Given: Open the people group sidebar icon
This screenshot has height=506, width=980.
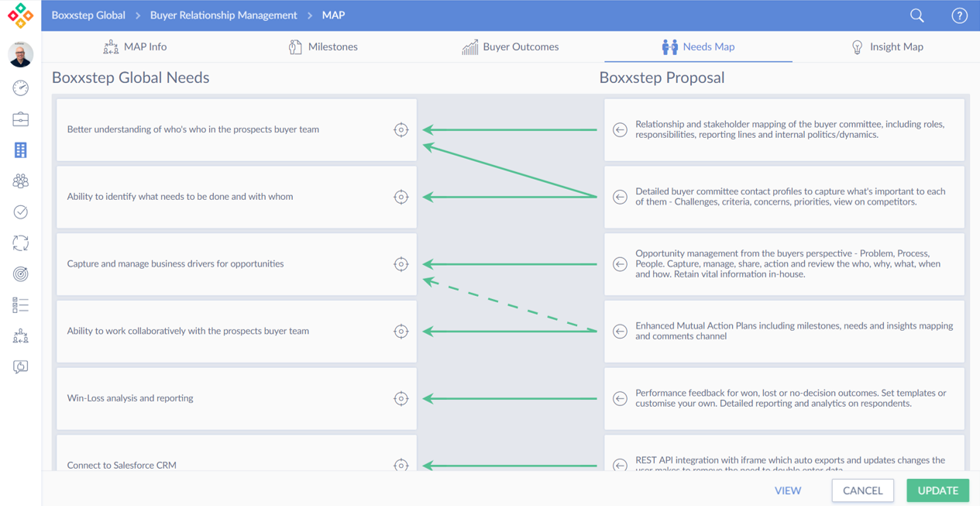Looking at the screenshot, I should coord(21,181).
